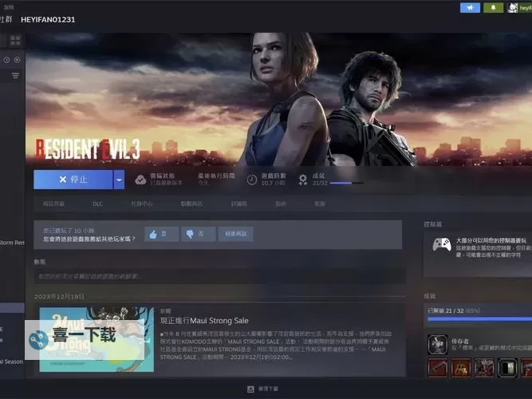Viewport: 532px width, 399px height.
Task: Open the user avatar at top right
Action: click(x=512, y=7)
